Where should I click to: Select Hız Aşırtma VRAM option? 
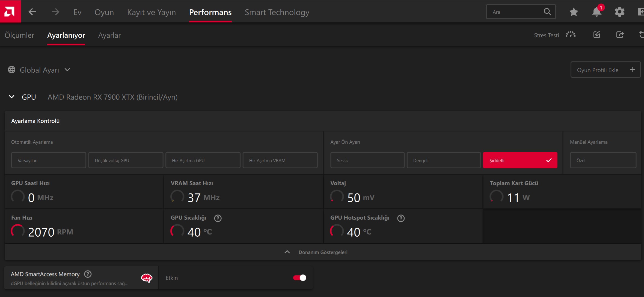click(x=280, y=160)
